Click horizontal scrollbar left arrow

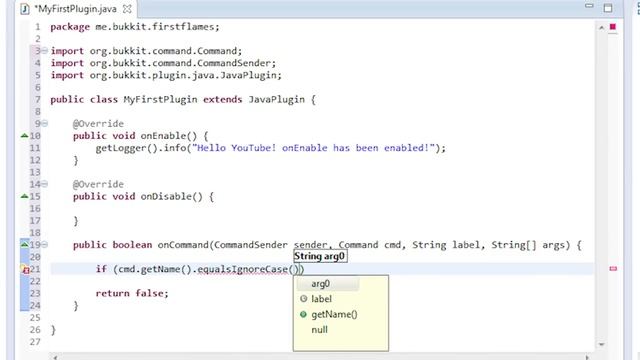tap(55, 357)
